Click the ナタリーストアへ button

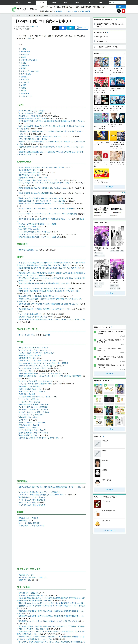[x=109, y=531]
